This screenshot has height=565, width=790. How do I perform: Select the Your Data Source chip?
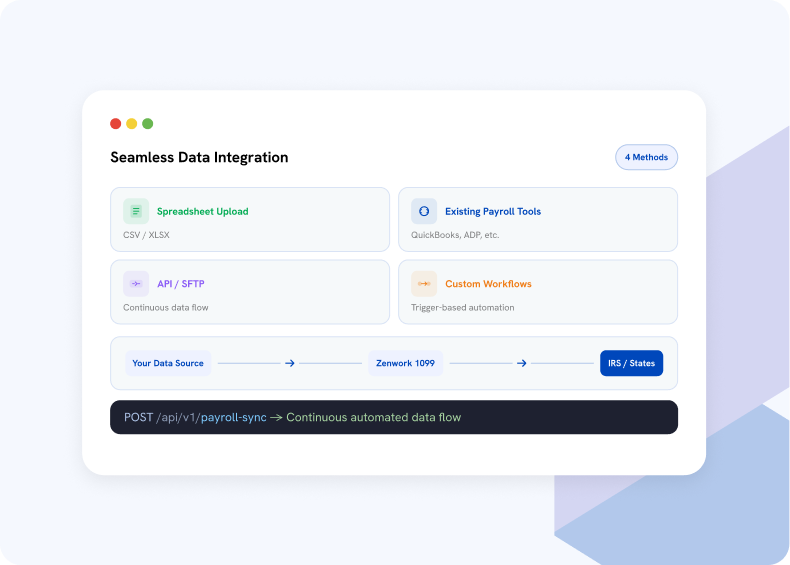tap(168, 363)
